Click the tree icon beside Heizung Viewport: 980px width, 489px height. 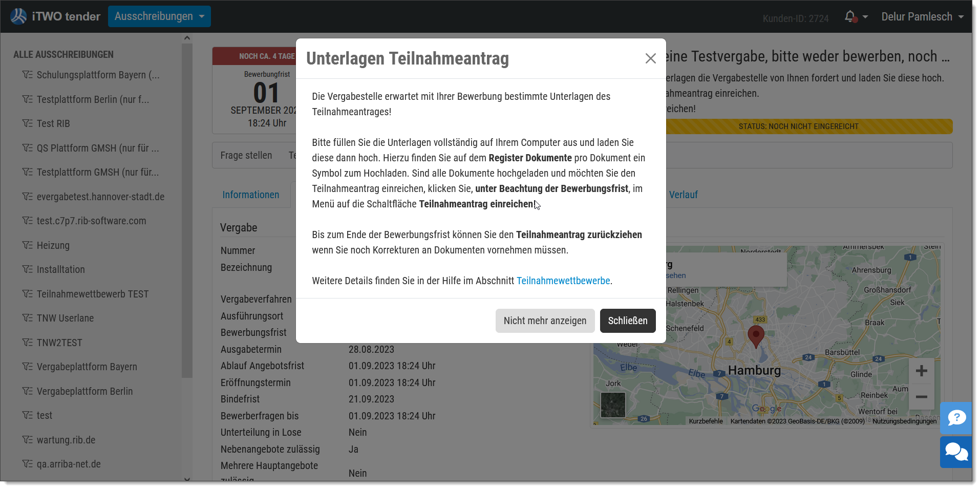tap(27, 245)
